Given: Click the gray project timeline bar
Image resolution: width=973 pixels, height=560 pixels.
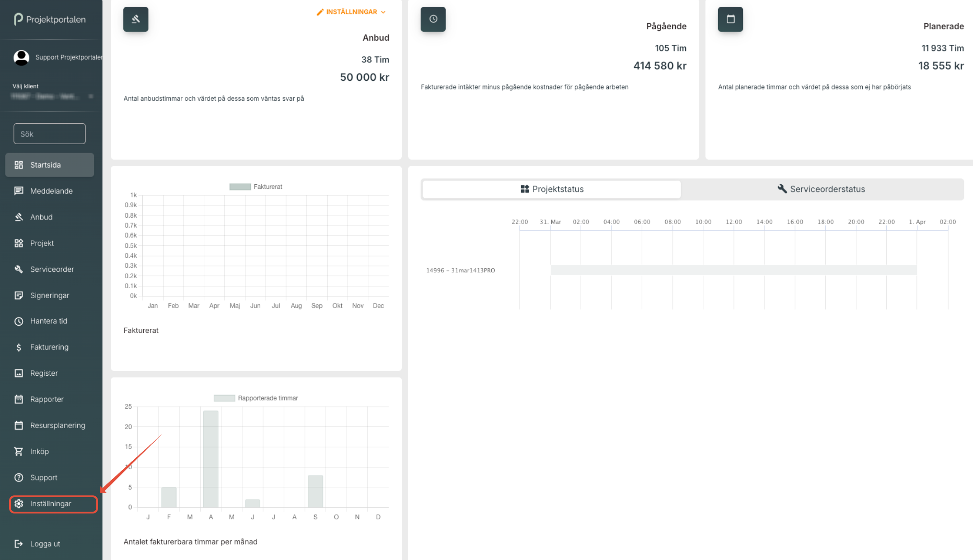Looking at the screenshot, I should (x=733, y=271).
